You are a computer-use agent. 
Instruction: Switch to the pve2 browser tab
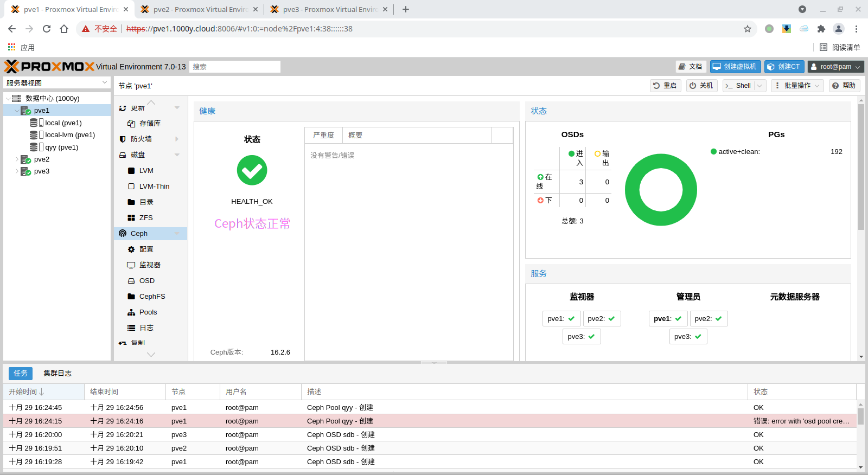click(x=199, y=9)
